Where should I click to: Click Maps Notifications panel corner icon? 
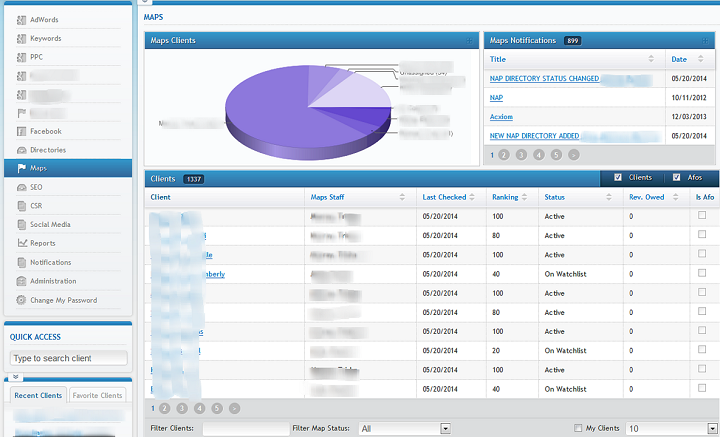click(x=705, y=41)
